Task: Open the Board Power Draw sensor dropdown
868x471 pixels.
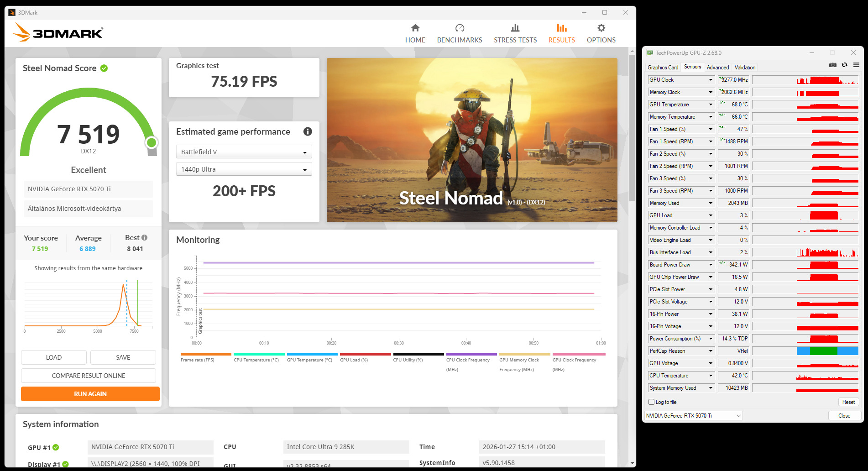Action: coord(711,265)
